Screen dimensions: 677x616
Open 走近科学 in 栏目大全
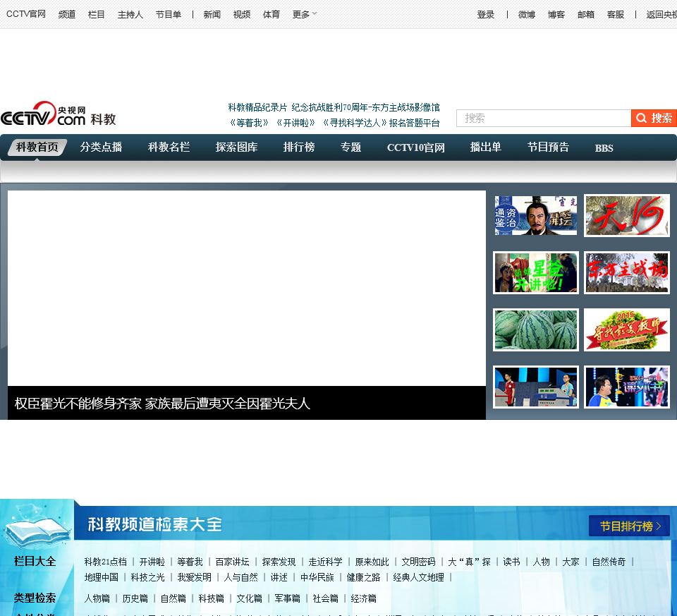[325, 562]
